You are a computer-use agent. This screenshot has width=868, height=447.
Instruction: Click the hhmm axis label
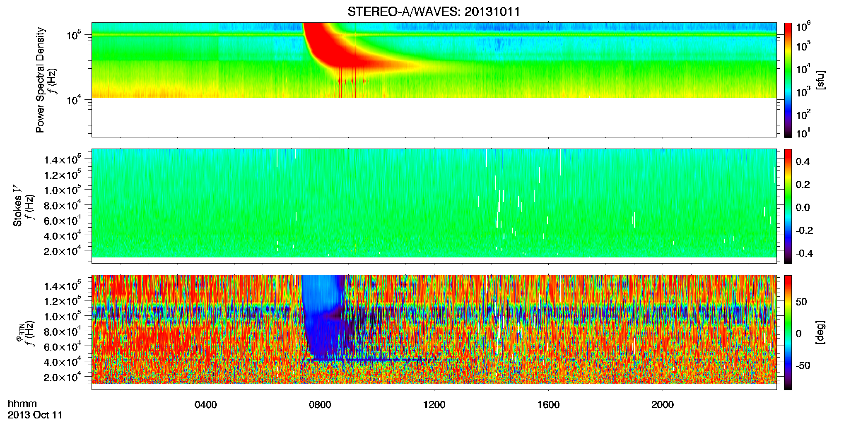(x=22, y=404)
